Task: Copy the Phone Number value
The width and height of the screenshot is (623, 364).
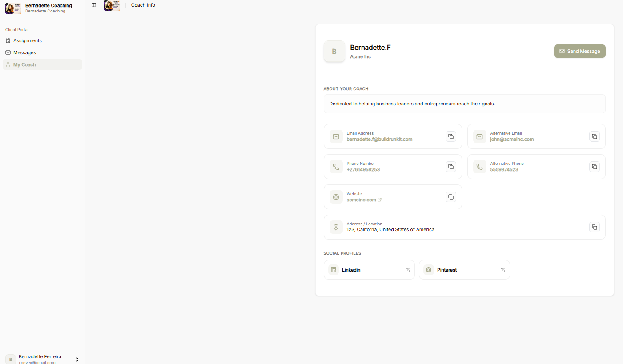Action: coord(451,167)
